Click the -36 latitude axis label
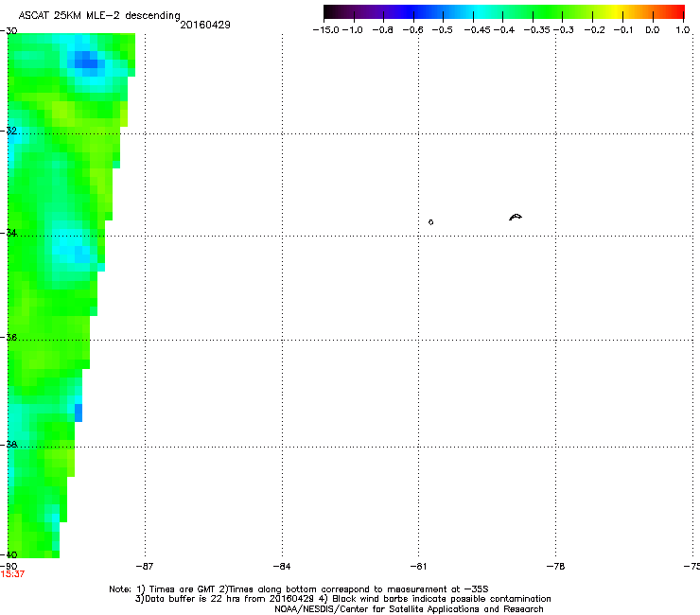Viewport: 700px width, 615px height. pyautogui.click(x=9, y=337)
